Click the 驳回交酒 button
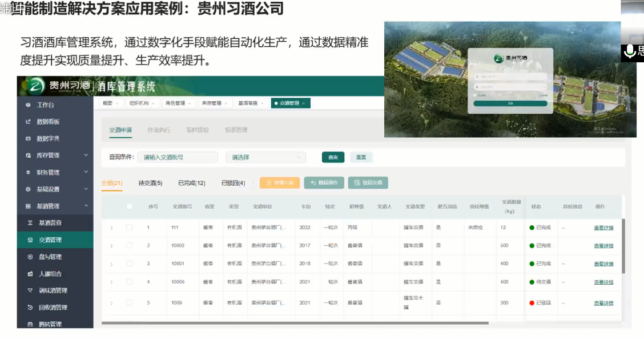 coord(368,183)
